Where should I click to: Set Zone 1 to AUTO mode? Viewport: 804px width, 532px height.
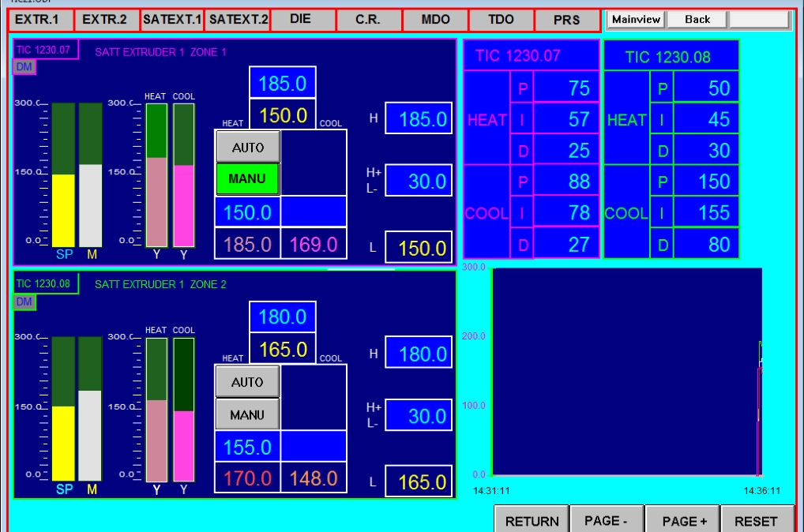(247, 147)
